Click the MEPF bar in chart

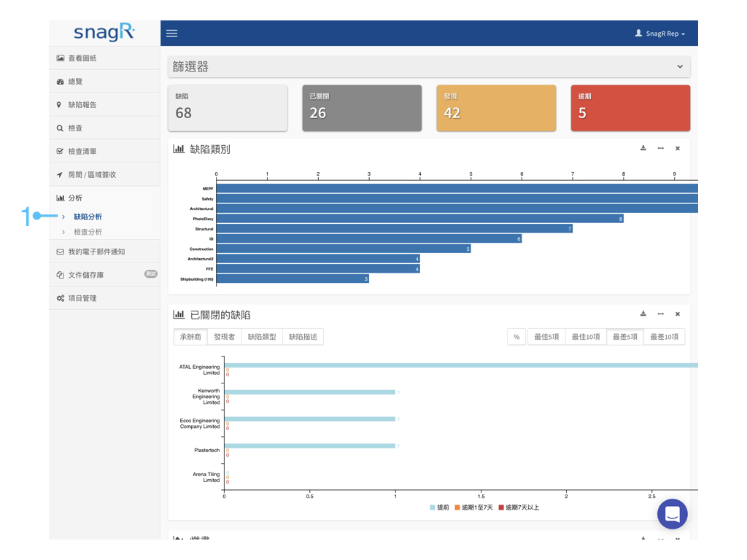pos(457,189)
